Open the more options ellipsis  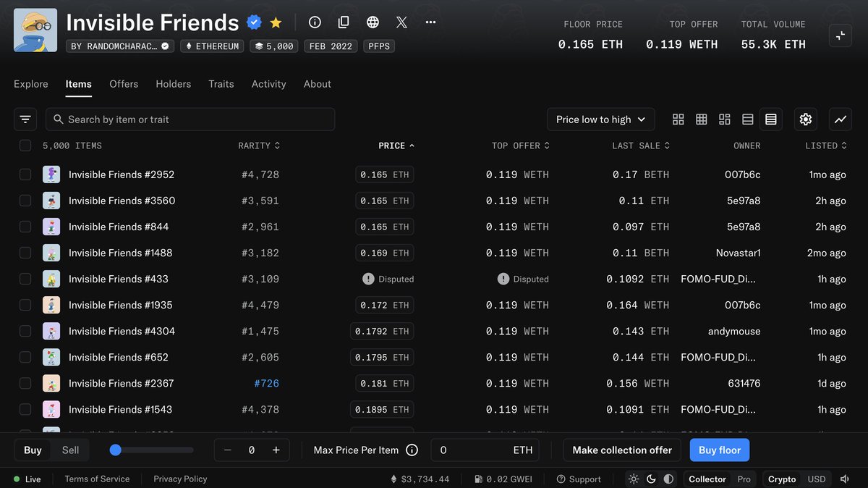pos(430,22)
